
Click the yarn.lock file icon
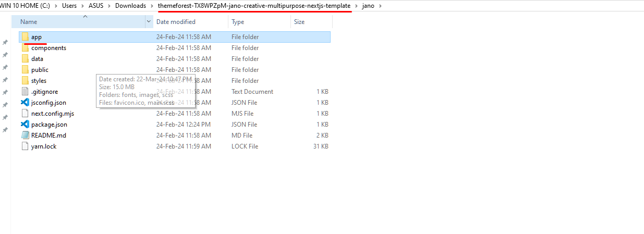25,146
